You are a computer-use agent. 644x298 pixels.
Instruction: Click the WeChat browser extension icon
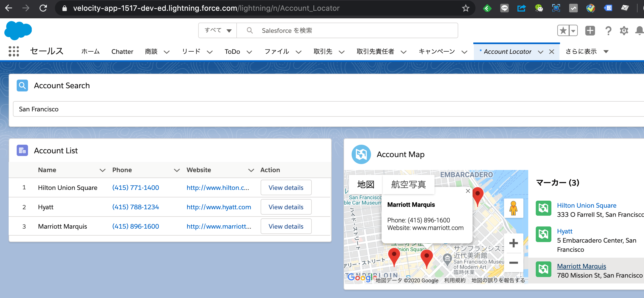tap(539, 8)
